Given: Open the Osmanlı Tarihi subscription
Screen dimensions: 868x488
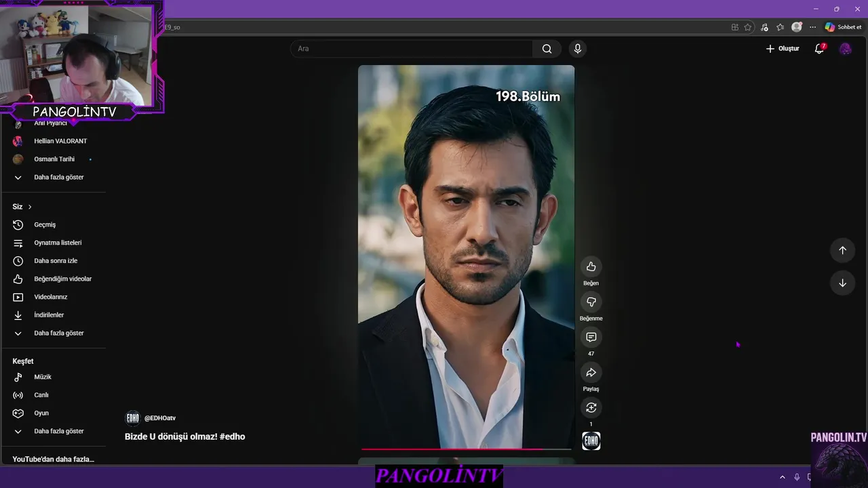Looking at the screenshot, I should tap(54, 159).
